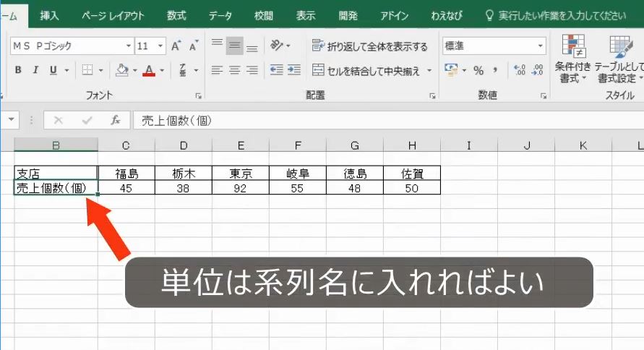Image resolution: width=644 pixels, height=350 pixels.
Task: Open font name MS Pゴシック dropdown
Action: pos(129,46)
